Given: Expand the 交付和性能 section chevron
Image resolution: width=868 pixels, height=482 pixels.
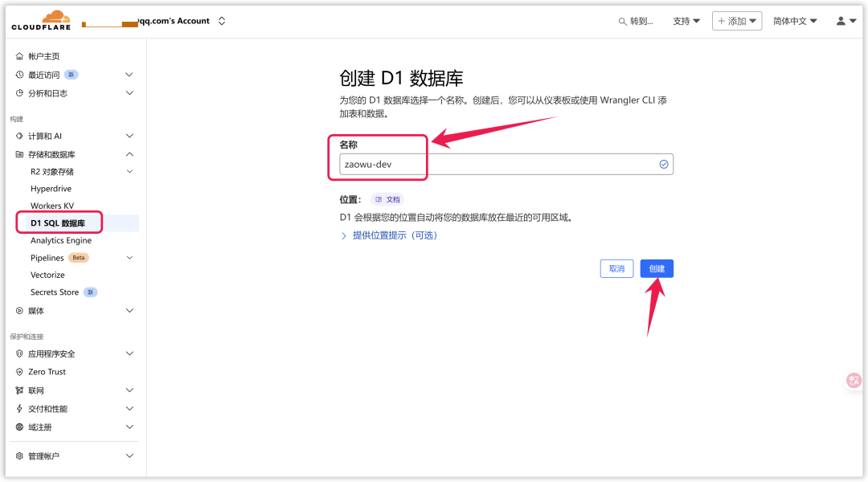Looking at the screenshot, I should click(x=129, y=409).
